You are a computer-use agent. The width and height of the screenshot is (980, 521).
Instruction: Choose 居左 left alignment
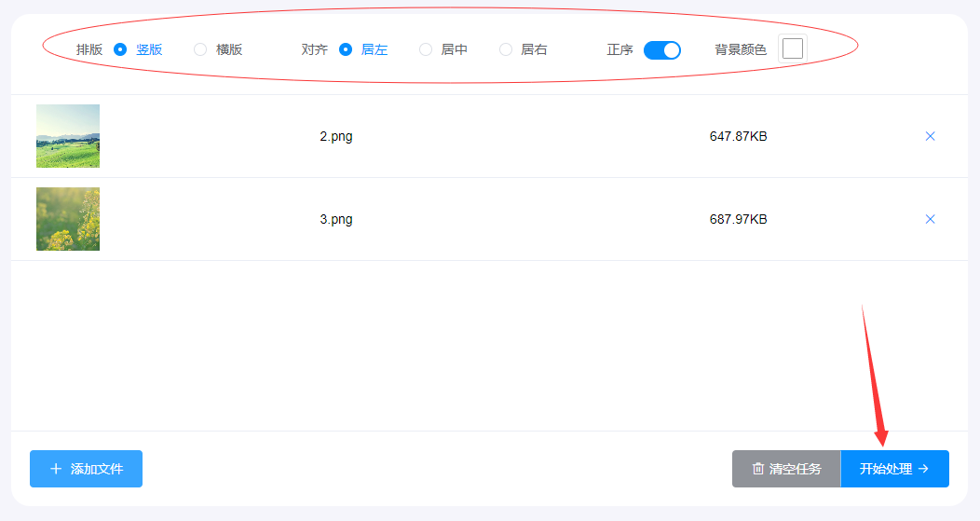click(x=346, y=49)
